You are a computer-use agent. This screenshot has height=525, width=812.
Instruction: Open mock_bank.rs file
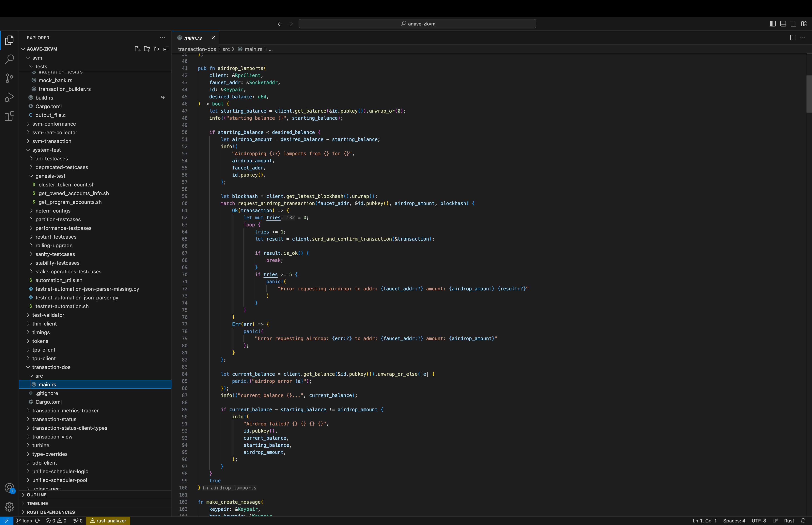click(x=95, y=80)
